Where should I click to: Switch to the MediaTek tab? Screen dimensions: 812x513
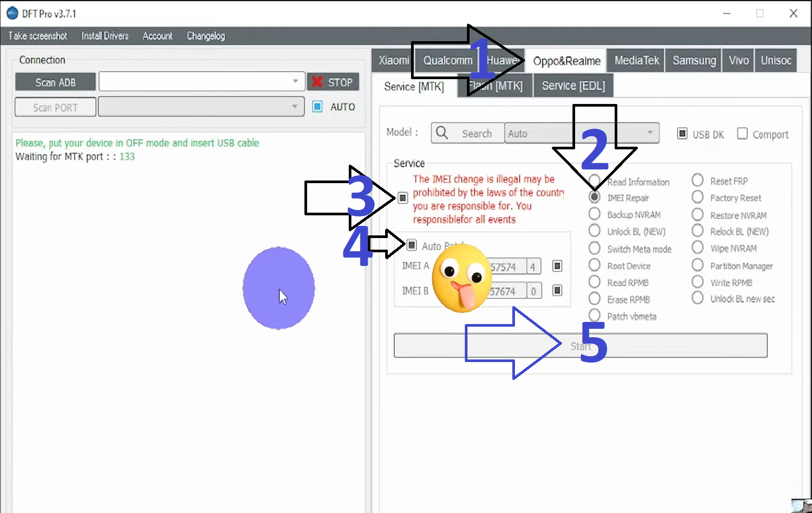(x=636, y=60)
